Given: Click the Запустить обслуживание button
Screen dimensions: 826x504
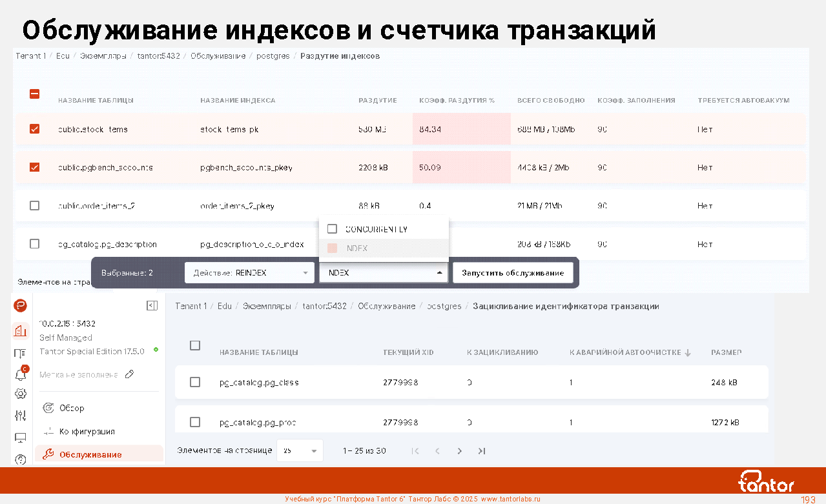Looking at the screenshot, I should pyautogui.click(x=513, y=273).
